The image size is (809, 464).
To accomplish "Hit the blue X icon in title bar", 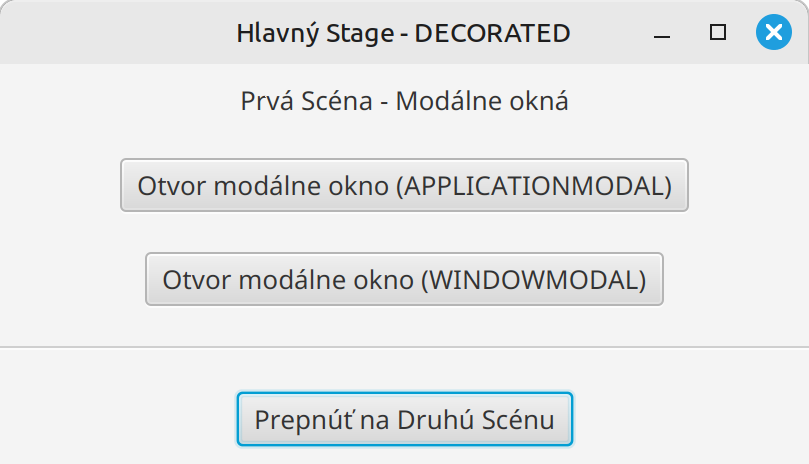I will pyautogui.click(x=772, y=33).
